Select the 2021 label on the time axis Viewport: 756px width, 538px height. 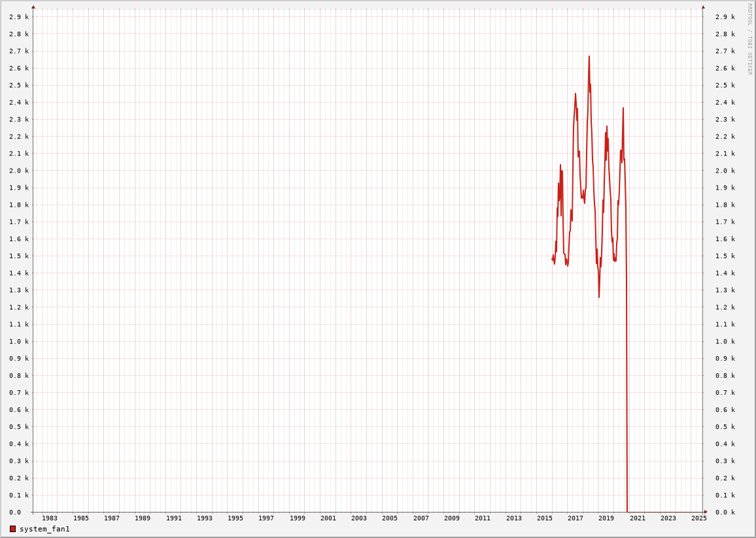637,518
